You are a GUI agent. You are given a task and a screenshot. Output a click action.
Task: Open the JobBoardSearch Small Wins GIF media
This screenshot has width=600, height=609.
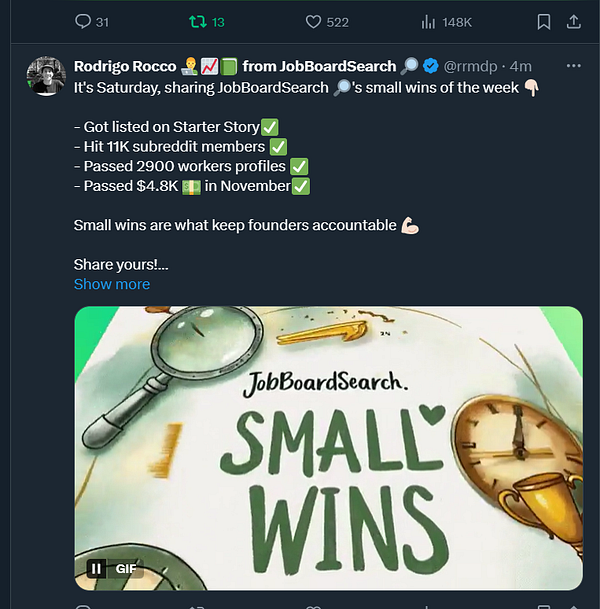328,447
